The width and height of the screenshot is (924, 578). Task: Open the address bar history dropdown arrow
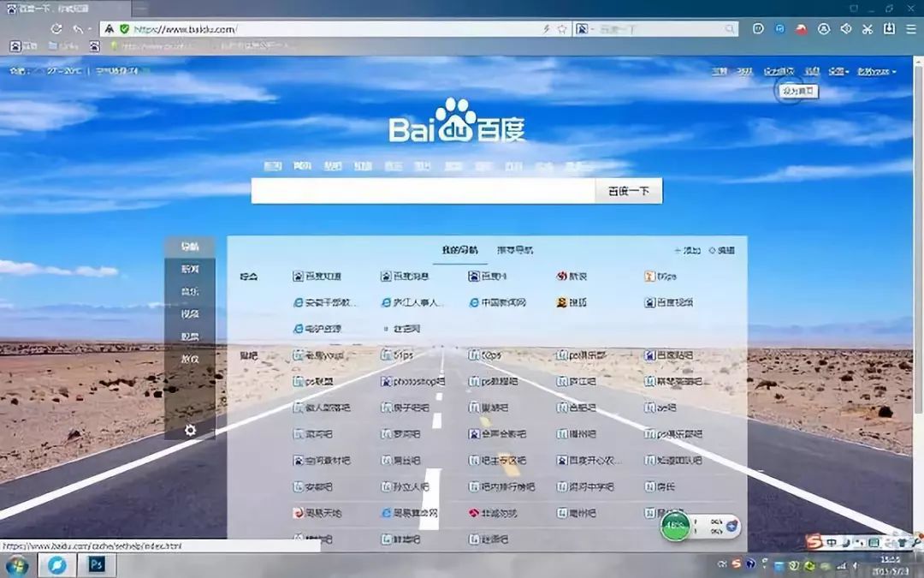pyautogui.click(x=90, y=28)
